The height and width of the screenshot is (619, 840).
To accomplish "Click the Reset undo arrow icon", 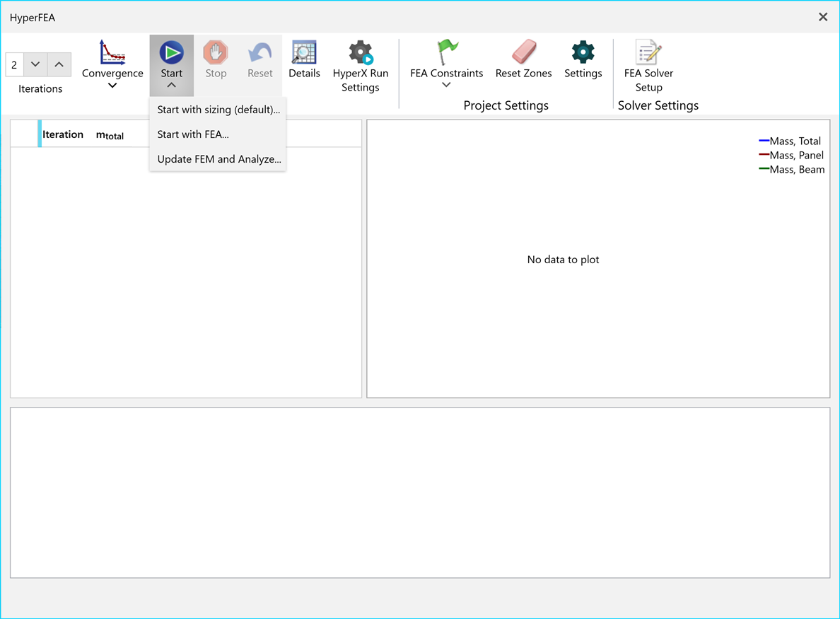I will coord(259,52).
